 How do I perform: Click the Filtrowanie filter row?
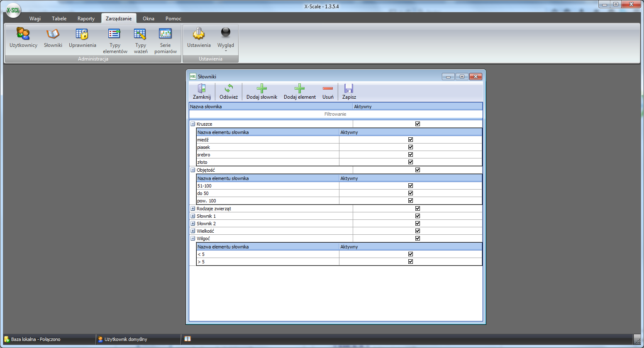[x=335, y=114]
